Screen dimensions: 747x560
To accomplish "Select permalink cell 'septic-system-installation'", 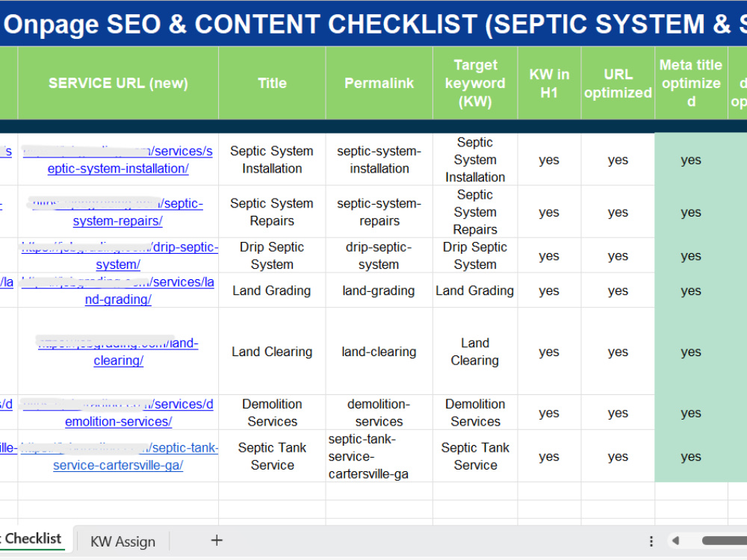I will [379, 160].
